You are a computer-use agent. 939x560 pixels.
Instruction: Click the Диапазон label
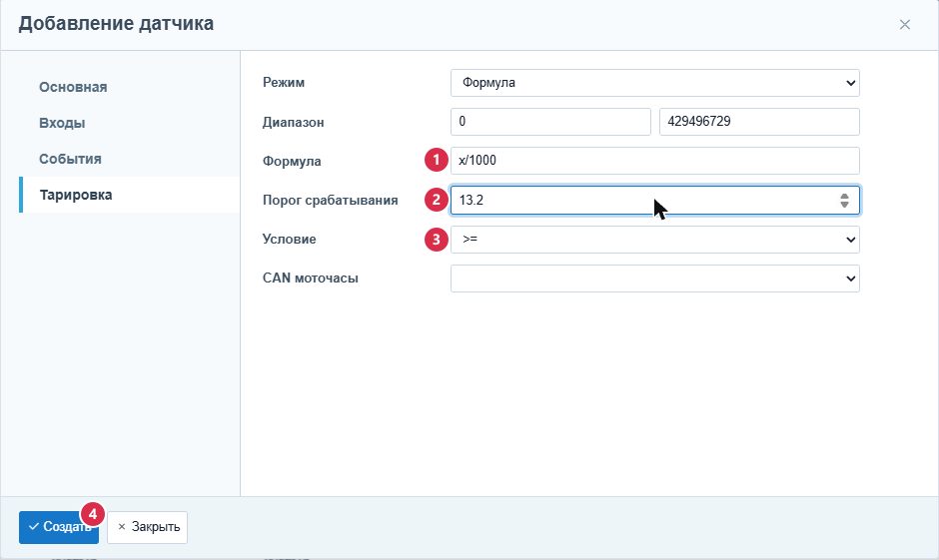(293, 122)
